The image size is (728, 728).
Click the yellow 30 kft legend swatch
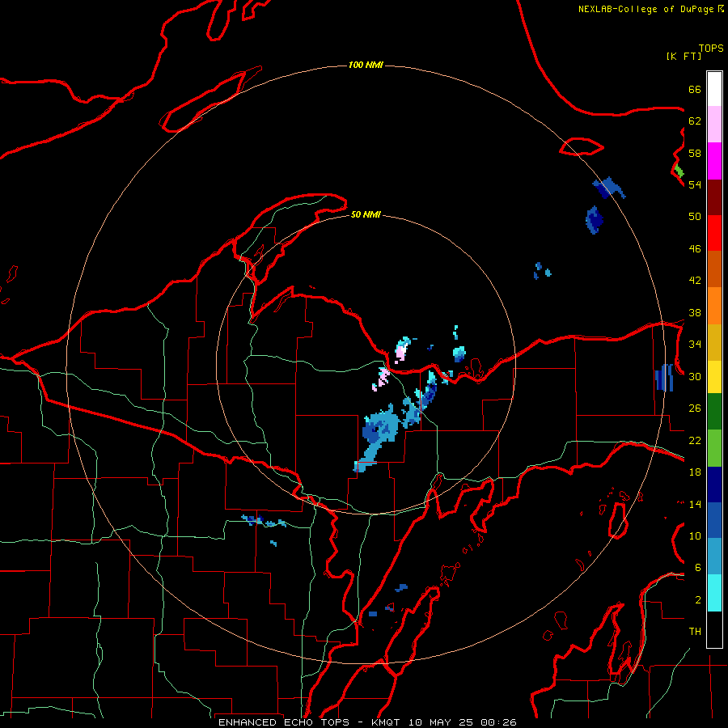point(714,377)
